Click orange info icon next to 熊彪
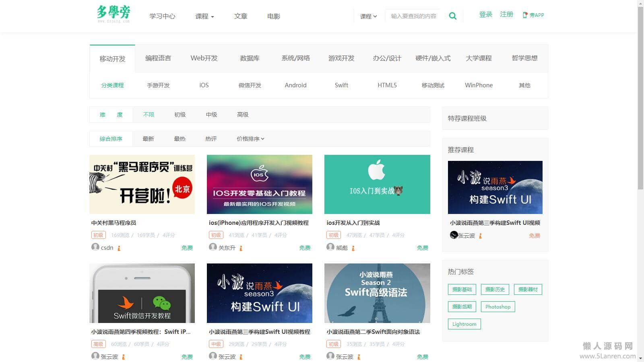The width and height of the screenshot is (644, 362). (x=353, y=248)
